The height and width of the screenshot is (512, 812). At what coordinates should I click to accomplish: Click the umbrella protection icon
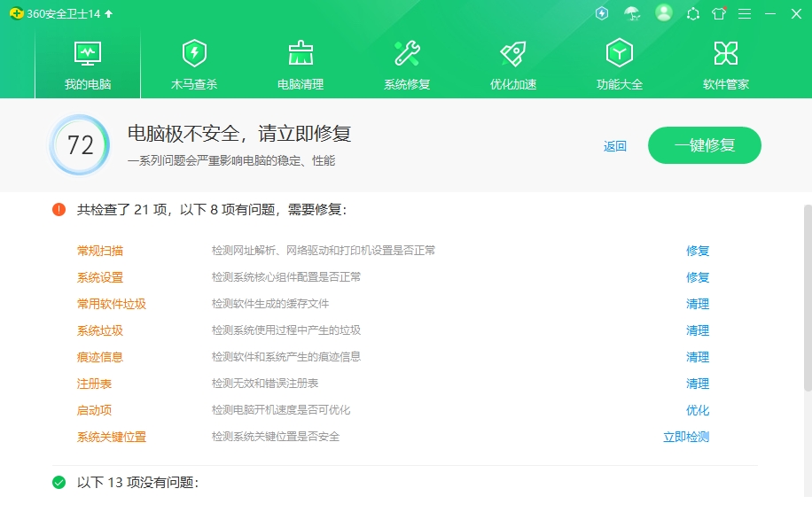tap(631, 13)
